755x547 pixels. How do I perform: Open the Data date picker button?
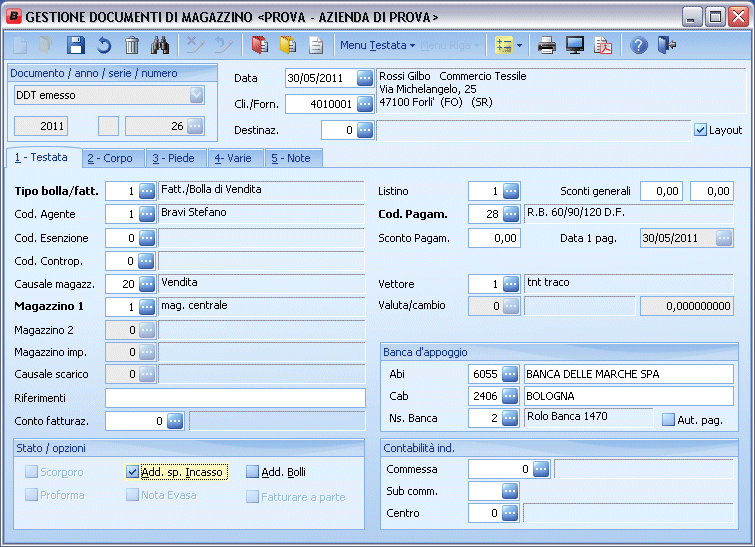pos(365,78)
